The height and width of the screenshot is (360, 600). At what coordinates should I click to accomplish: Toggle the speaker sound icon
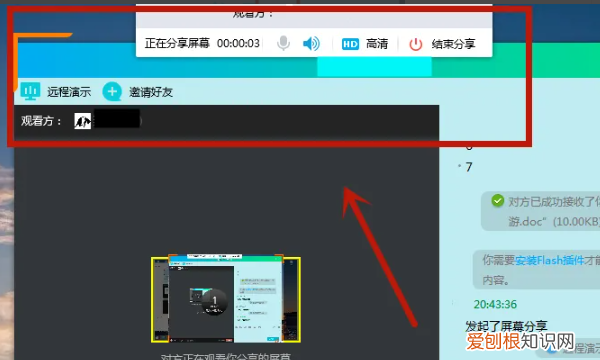pos(311,44)
